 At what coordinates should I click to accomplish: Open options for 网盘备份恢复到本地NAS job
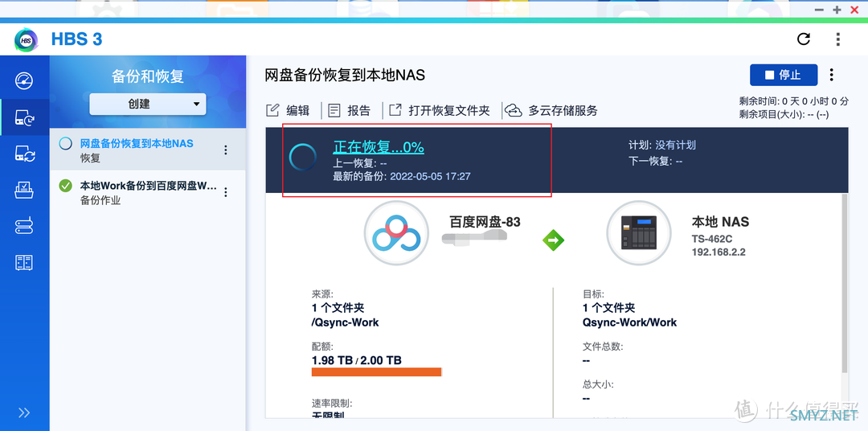[x=225, y=150]
